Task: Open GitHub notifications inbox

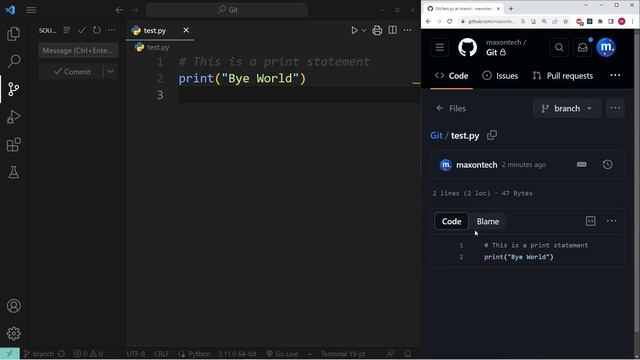Action: click(x=582, y=47)
